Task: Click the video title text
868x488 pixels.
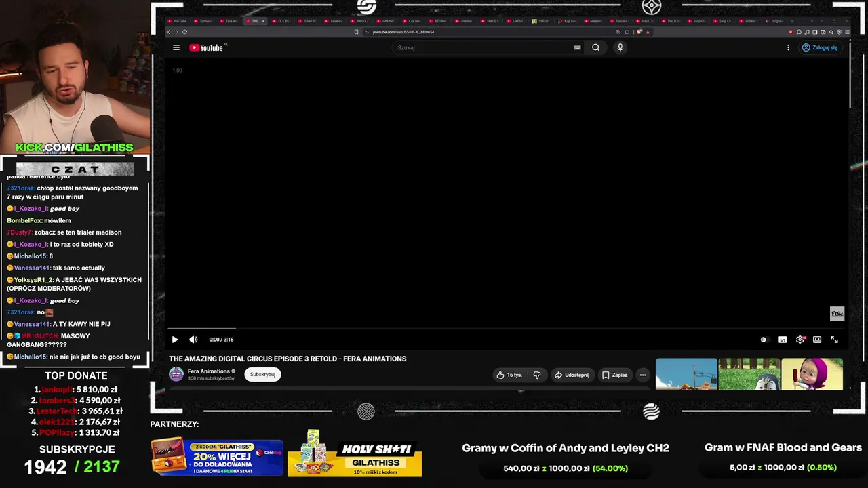Action: coord(288,359)
